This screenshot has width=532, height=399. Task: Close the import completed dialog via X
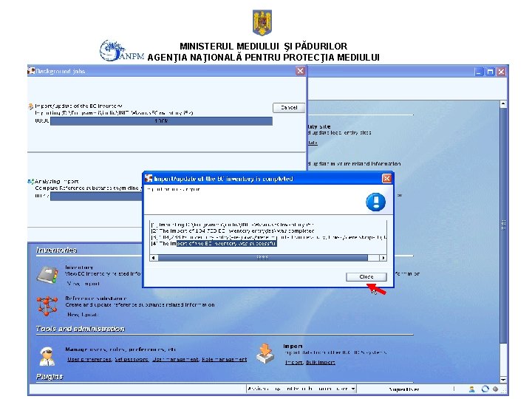[x=386, y=178]
